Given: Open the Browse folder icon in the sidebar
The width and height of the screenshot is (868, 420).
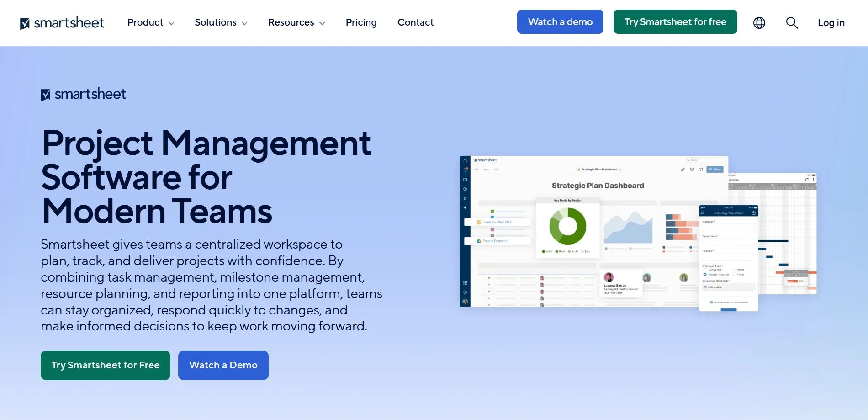Looking at the screenshot, I should (465, 179).
